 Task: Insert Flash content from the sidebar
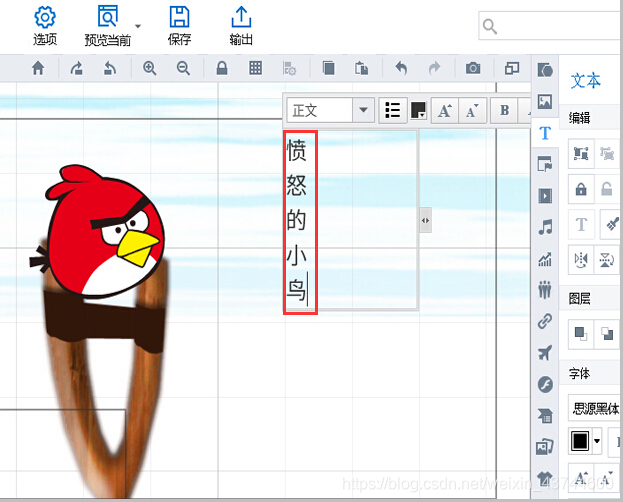point(545,384)
